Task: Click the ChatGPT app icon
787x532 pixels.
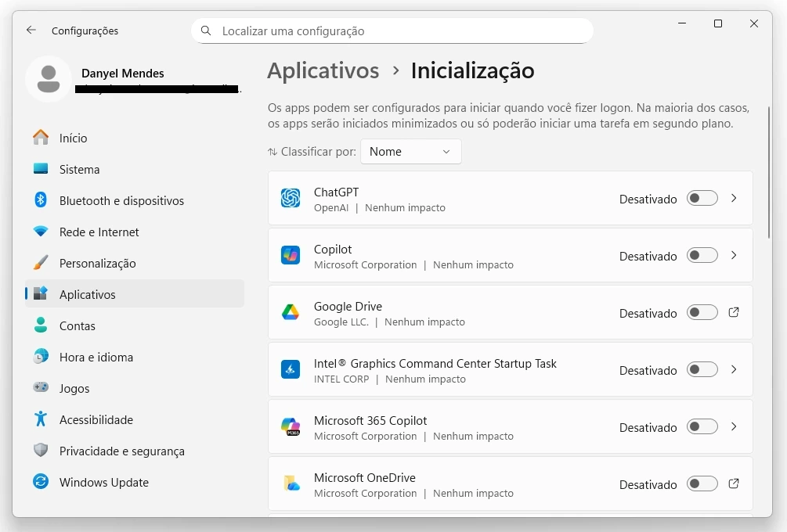Action: pos(290,198)
